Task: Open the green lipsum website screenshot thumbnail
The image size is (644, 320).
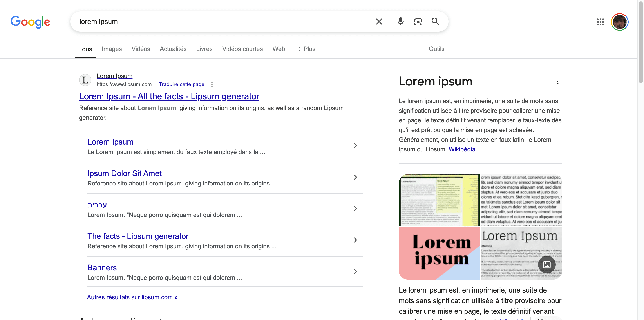Action: pos(439,200)
